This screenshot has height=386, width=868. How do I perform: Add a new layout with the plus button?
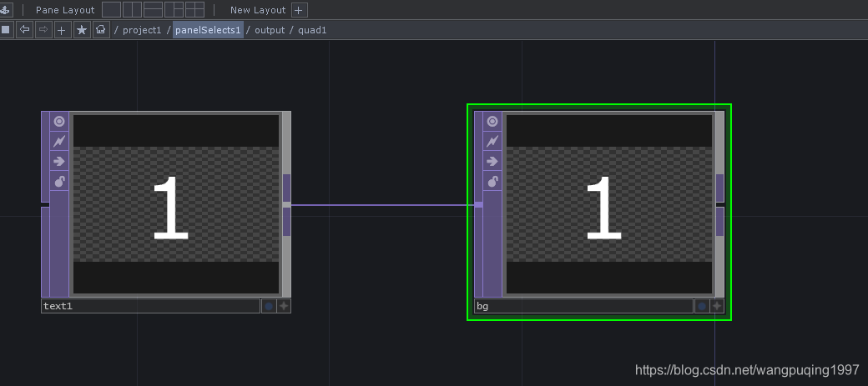(299, 10)
